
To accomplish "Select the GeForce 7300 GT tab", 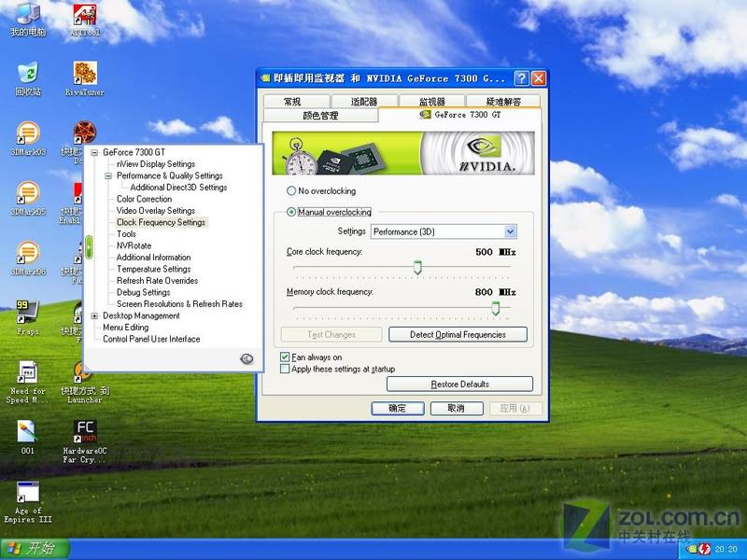I will [x=460, y=114].
